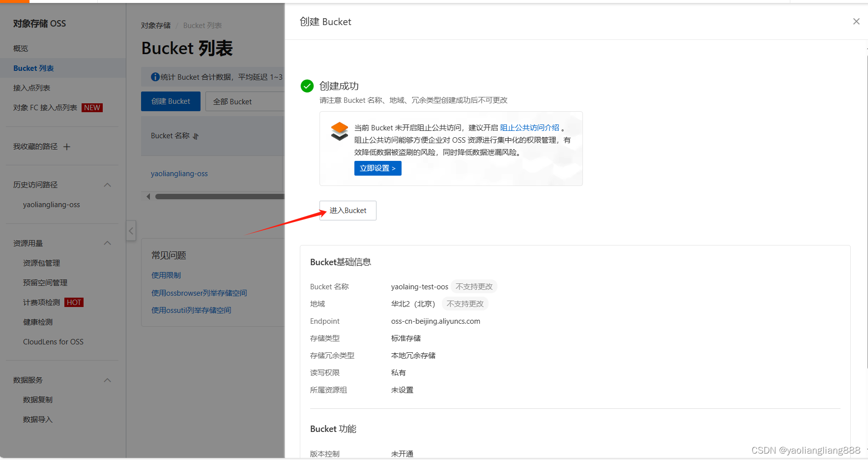Collapse the 数据服务 section
This screenshot has height=460, width=868.
(x=108, y=380)
